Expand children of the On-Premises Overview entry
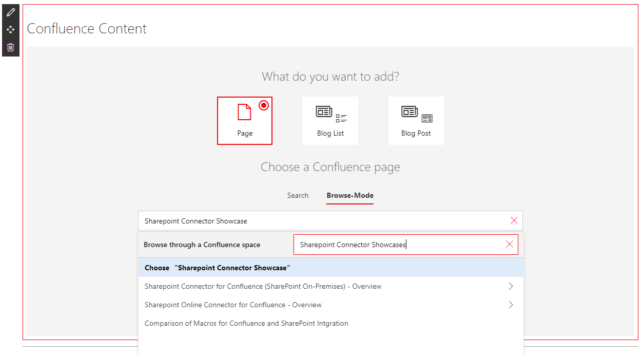Image resolution: width=644 pixels, height=355 pixels. 511,286
